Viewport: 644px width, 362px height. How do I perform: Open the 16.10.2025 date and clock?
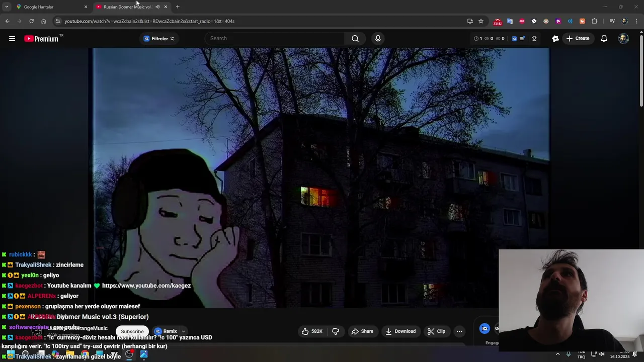620,354
